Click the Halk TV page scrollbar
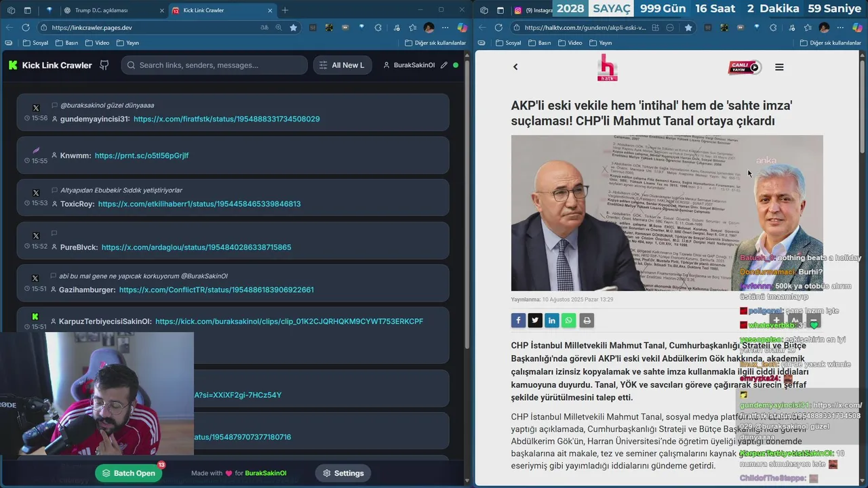Image resolution: width=868 pixels, height=488 pixels. point(863,106)
